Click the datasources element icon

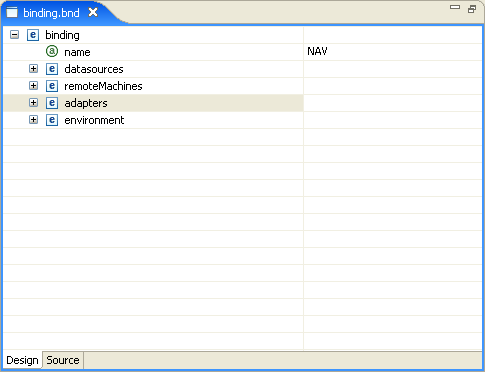(x=52, y=69)
